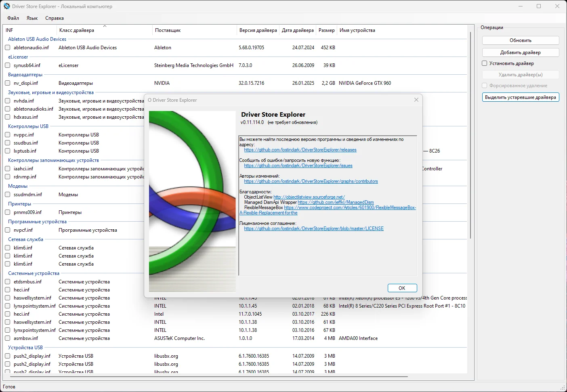Check the nv_dispi.inf driver checkbox

point(8,83)
